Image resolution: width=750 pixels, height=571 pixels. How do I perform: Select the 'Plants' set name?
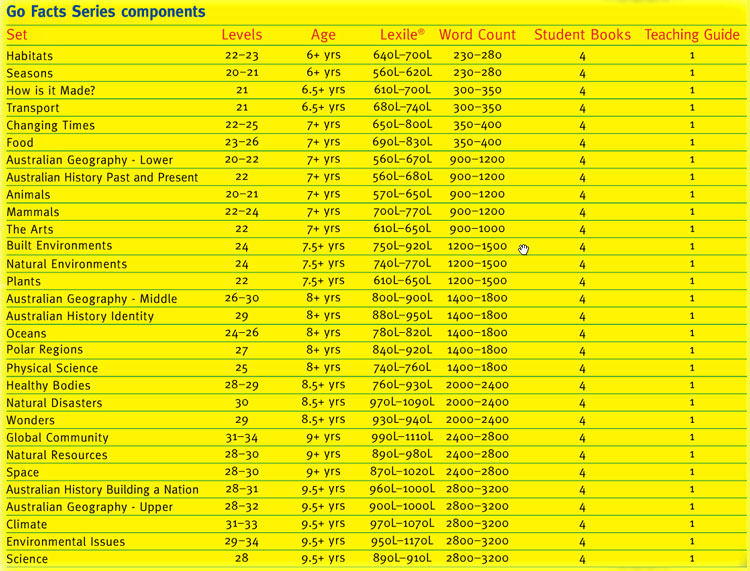point(23,281)
